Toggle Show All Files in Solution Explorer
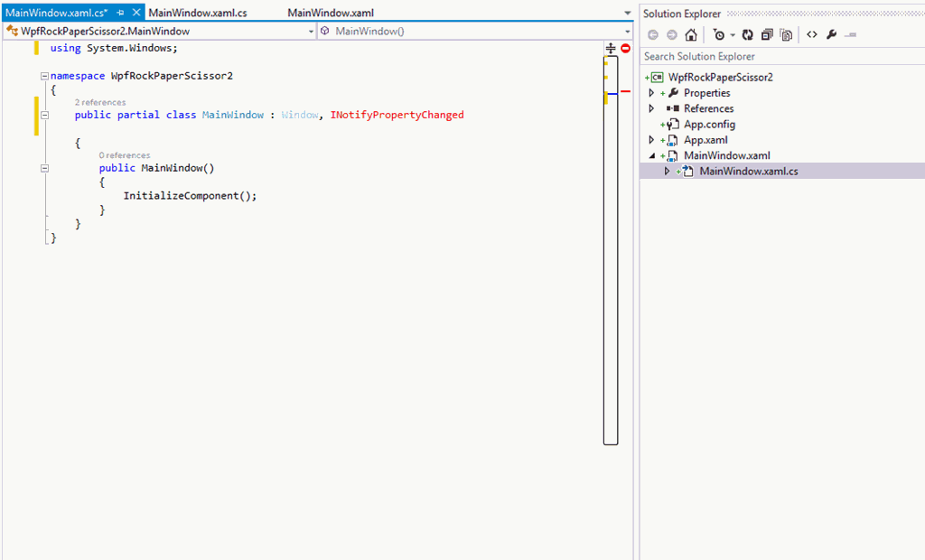Viewport: 925px width, 560px height. [786, 34]
